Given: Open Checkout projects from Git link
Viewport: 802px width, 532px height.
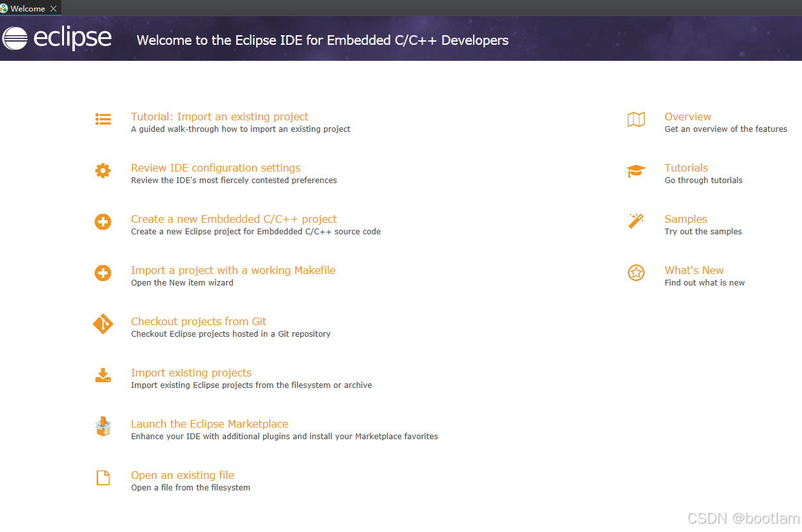Looking at the screenshot, I should 198,321.
